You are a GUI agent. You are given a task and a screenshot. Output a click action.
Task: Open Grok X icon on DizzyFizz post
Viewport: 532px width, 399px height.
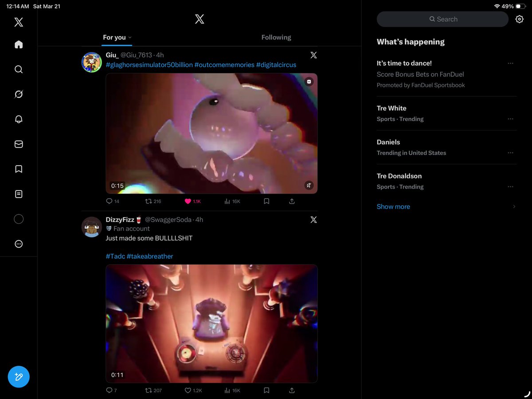pos(313,220)
